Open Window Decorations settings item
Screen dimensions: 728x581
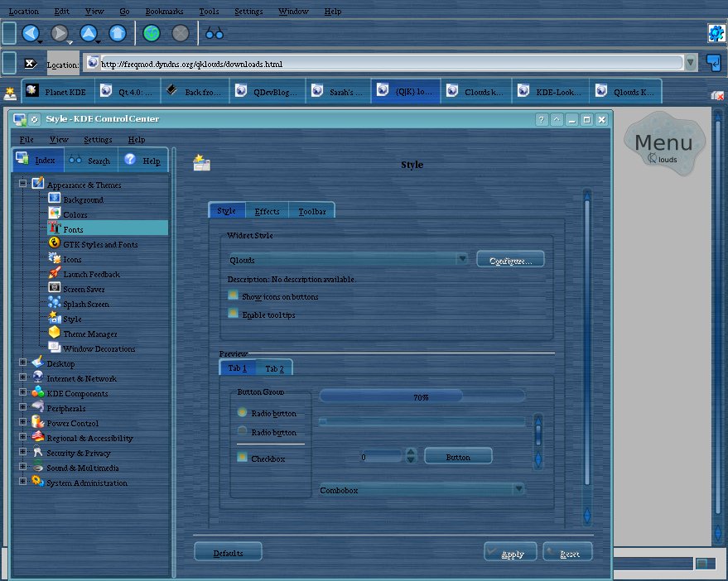tap(99, 348)
